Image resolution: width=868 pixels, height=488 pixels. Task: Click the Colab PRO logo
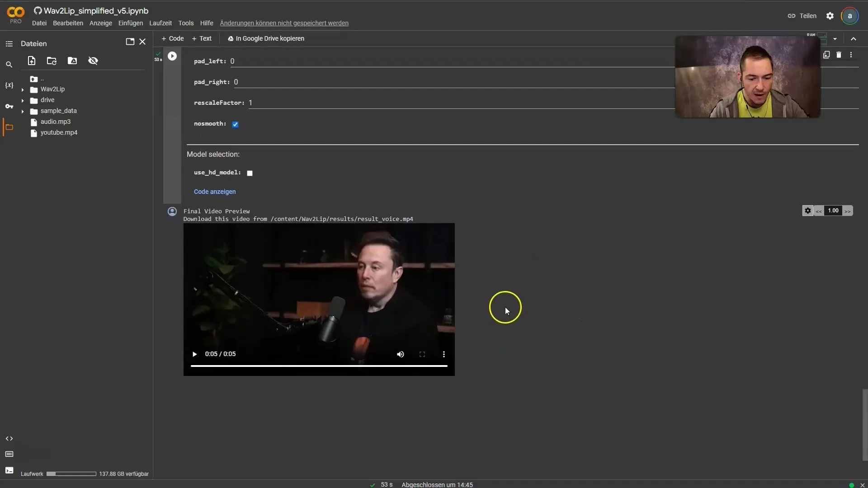[x=15, y=15]
